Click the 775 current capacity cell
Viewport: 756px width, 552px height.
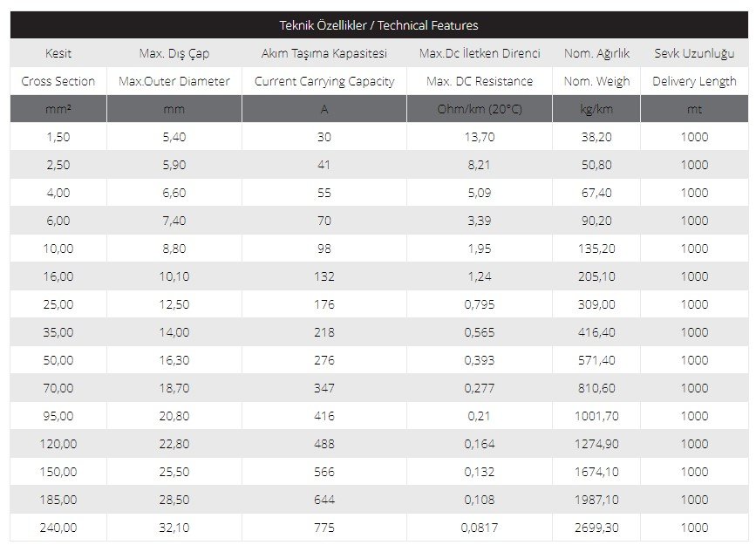click(x=324, y=528)
